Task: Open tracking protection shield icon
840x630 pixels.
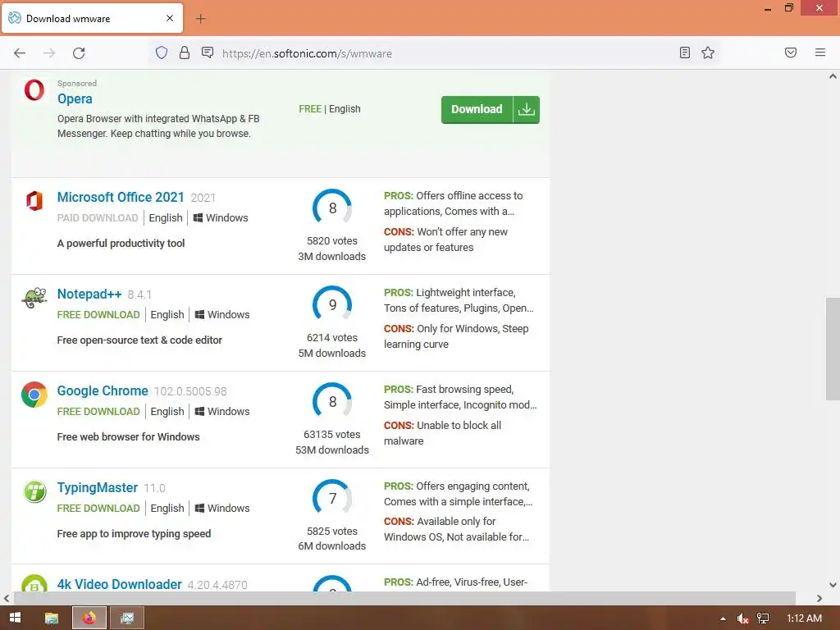Action: [162, 52]
